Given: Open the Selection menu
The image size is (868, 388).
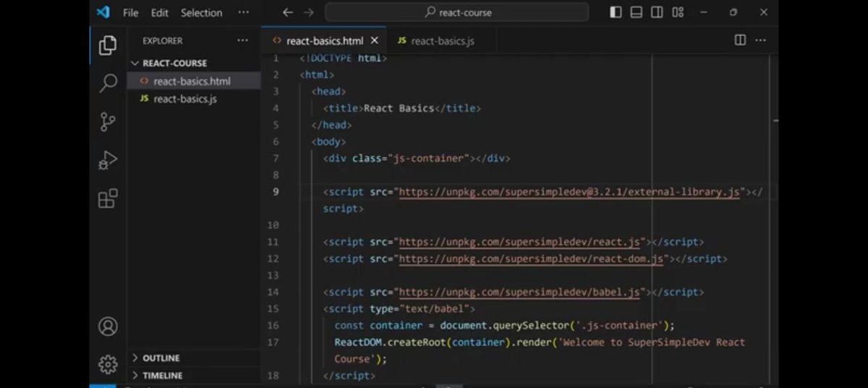Looking at the screenshot, I should click(x=202, y=12).
